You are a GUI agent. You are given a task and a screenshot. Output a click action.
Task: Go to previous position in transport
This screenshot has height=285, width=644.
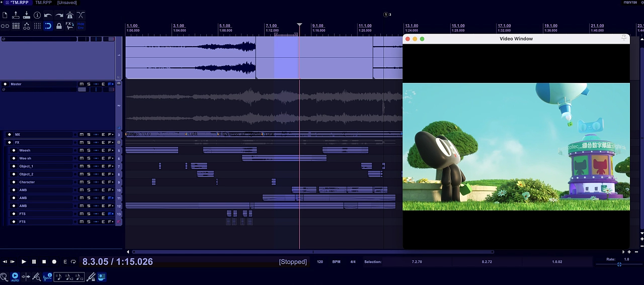[x=5, y=262]
